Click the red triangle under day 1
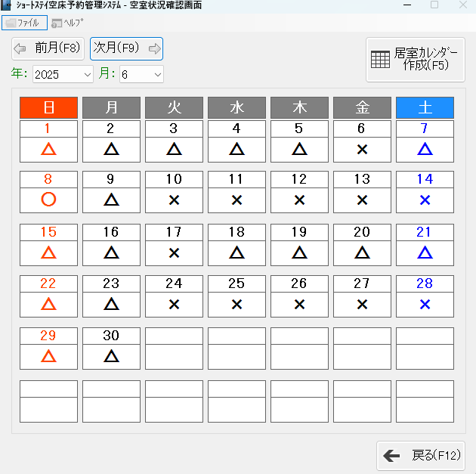This screenshot has width=476, height=474. (48, 149)
